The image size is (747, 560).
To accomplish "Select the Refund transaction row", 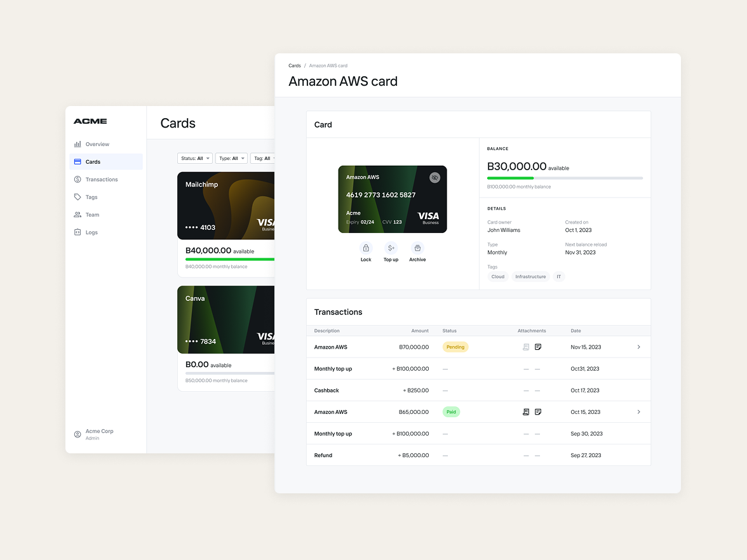I will (478, 455).
